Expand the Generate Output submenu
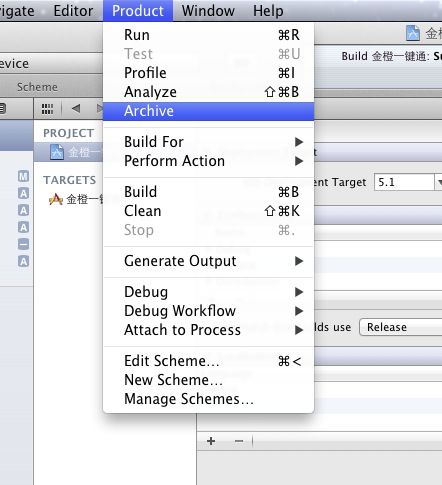Screen dimensions: 442x485 click(x=208, y=261)
